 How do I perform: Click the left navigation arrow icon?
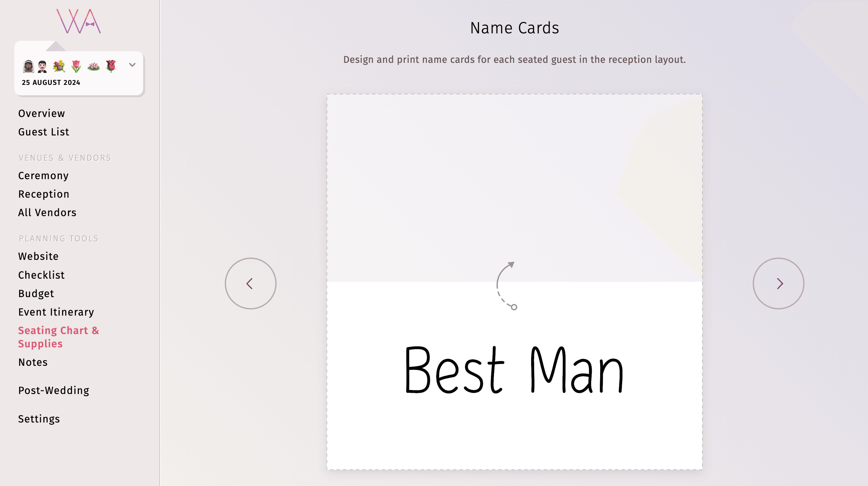click(x=250, y=283)
